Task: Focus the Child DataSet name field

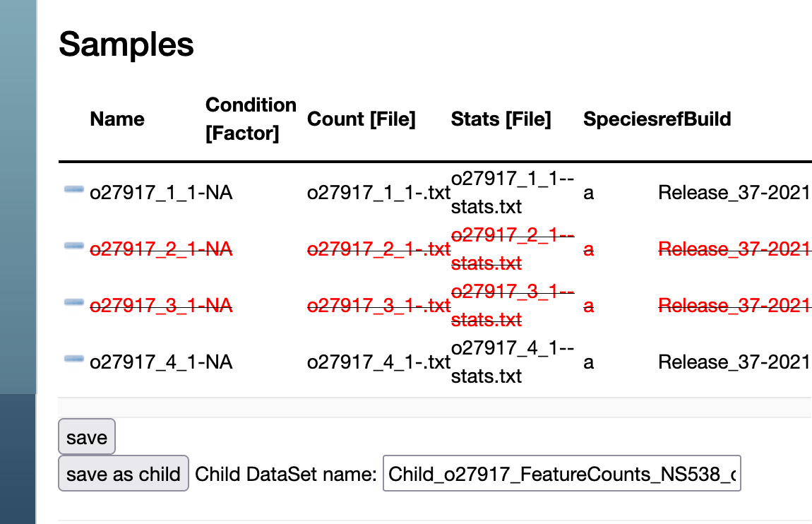Action: coord(561,473)
